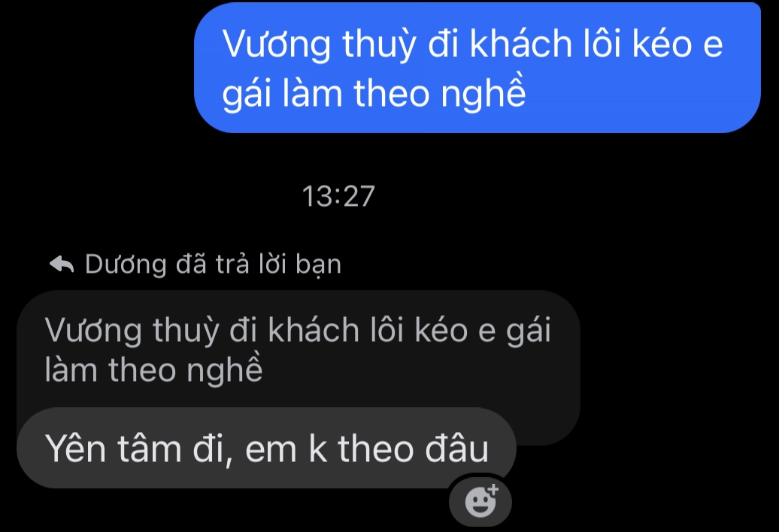This screenshot has width=779, height=532.
Task: Select the 'Yên tâm đi, em k theo đâu' message
Action: (x=266, y=448)
